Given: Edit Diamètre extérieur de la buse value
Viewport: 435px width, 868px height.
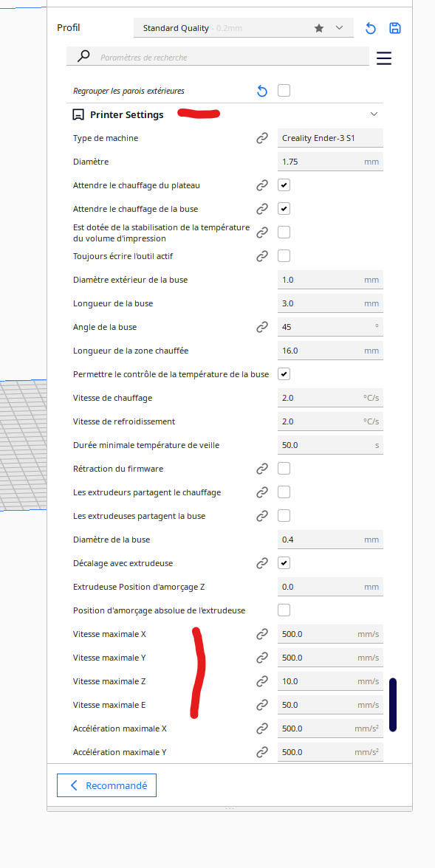Looking at the screenshot, I should click(x=330, y=280).
